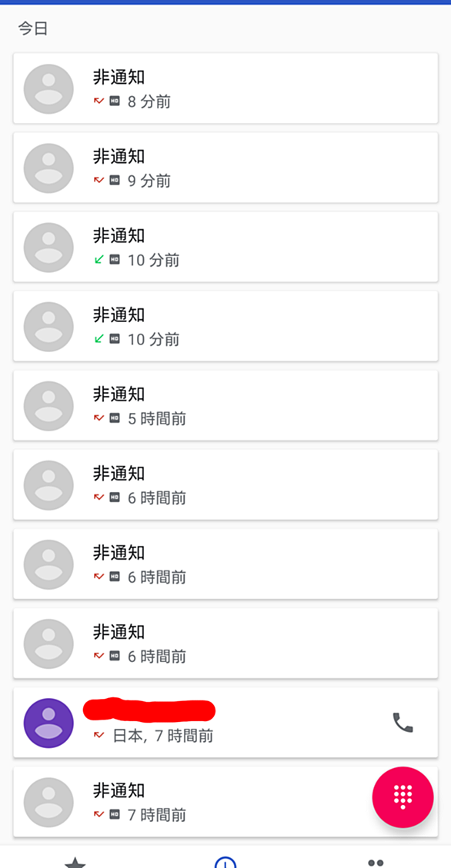Tap missed call arrow on 日本, 7 時間前
Image resolution: width=451 pixels, height=868 pixels.
(x=99, y=735)
